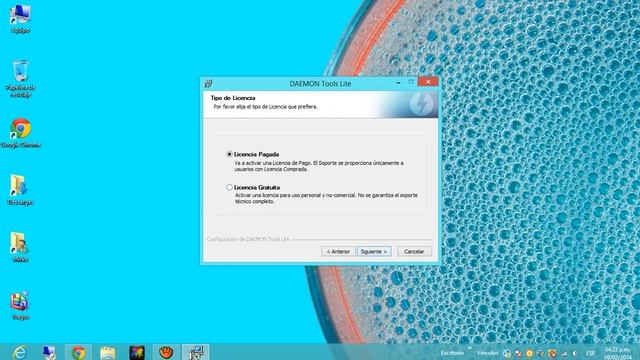Click the DAEMON Tools lightning logo
The width and height of the screenshot is (640, 360).
[x=422, y=103]
